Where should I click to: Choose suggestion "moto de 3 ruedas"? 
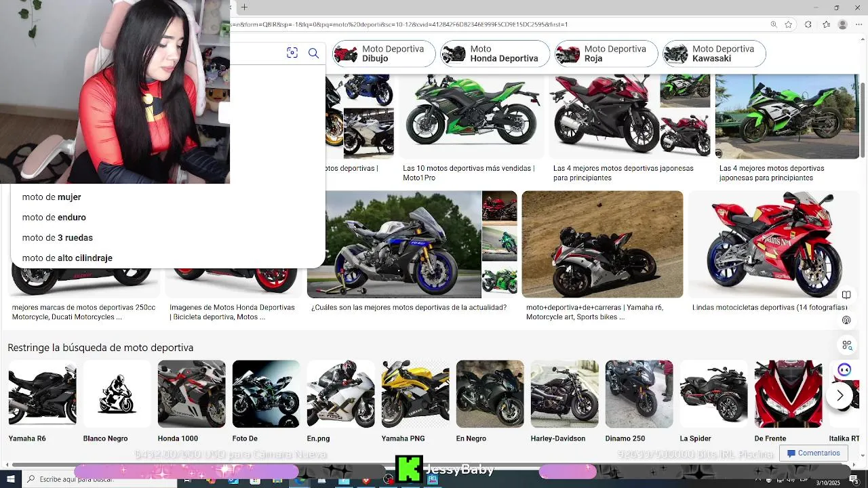coord(58,238)
